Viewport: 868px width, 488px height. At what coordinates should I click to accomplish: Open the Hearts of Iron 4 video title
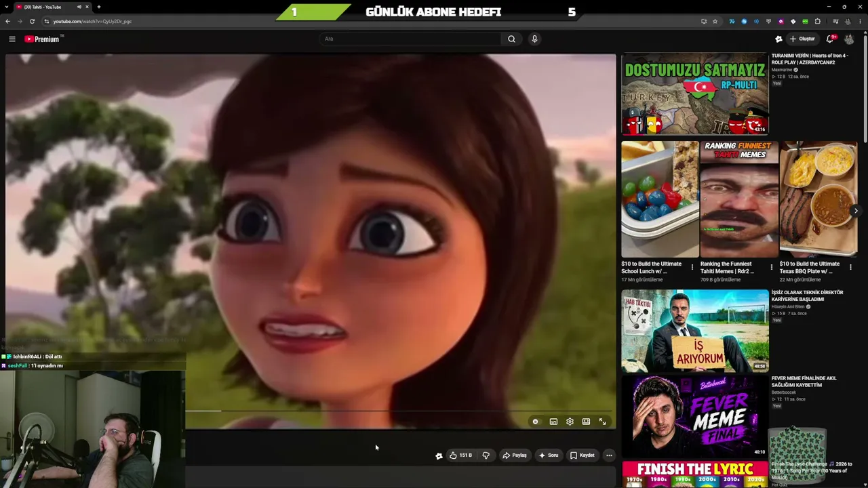[x=810, y=59]
